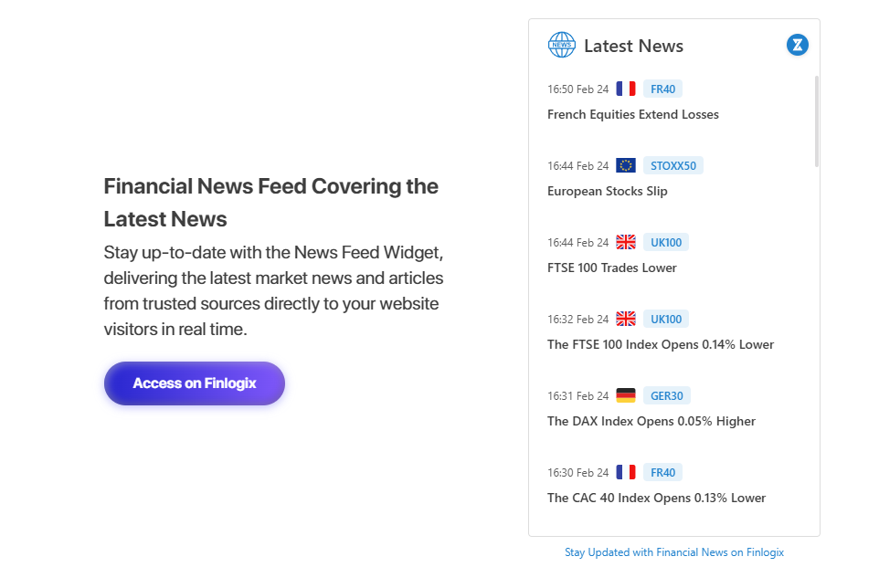Open French Equities Extend Losses article
This screenshot has height=588, width=879.
point(633,114)
